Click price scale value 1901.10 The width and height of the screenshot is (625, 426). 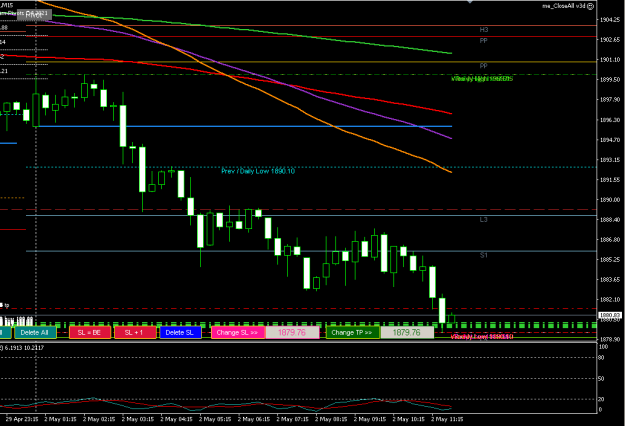click(x=610, y=59)
